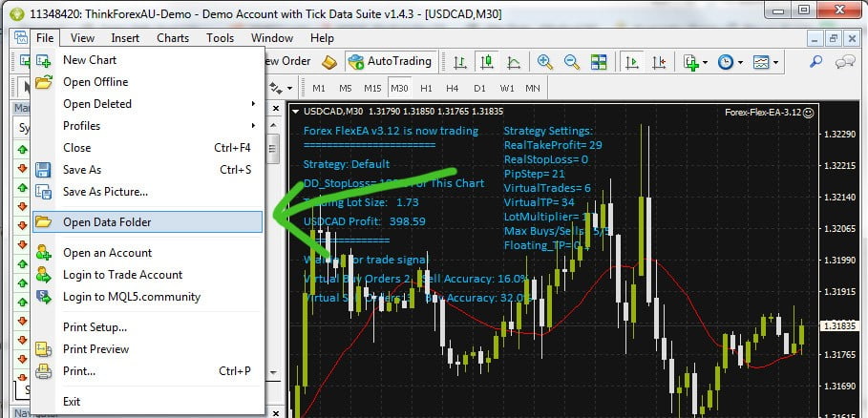Click the MQL5.community login icon

[43, 297]
